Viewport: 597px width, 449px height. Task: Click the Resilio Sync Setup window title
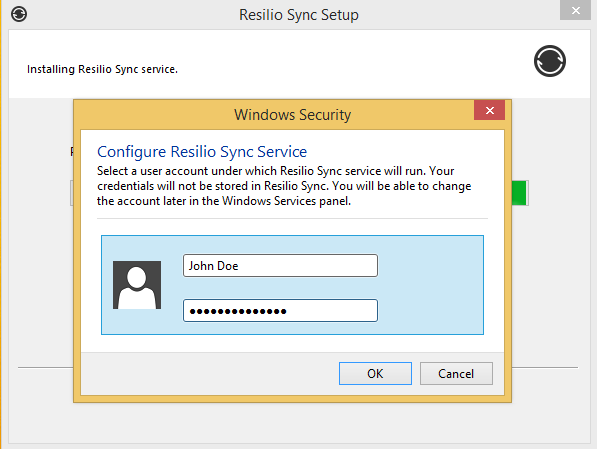[x=299, y=15]
